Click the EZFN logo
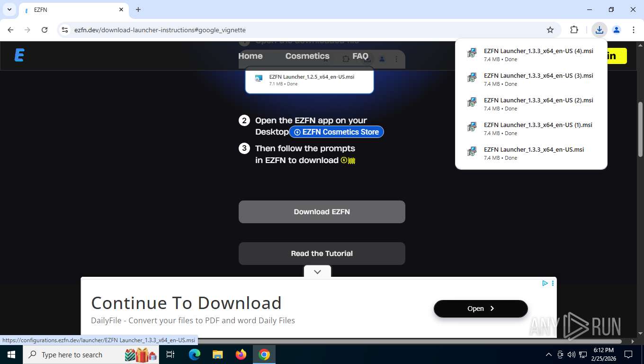Screen dimensions: 644x364 (19, 55)
